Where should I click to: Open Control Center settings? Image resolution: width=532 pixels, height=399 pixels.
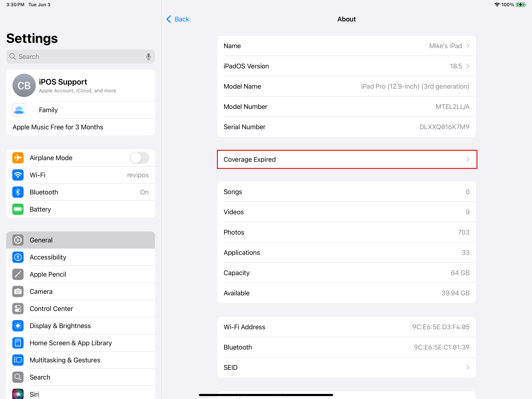(x=81, y=309)
